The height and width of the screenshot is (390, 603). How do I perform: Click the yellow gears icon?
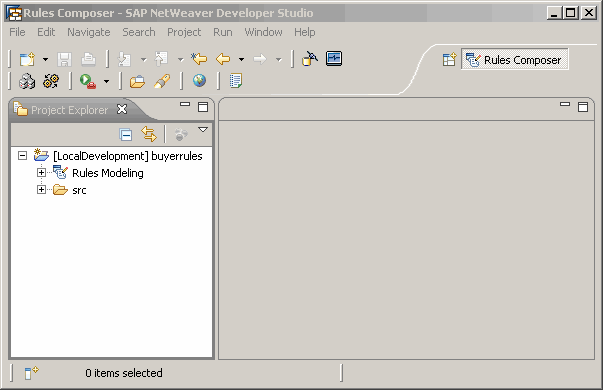[x=51, y=81]
